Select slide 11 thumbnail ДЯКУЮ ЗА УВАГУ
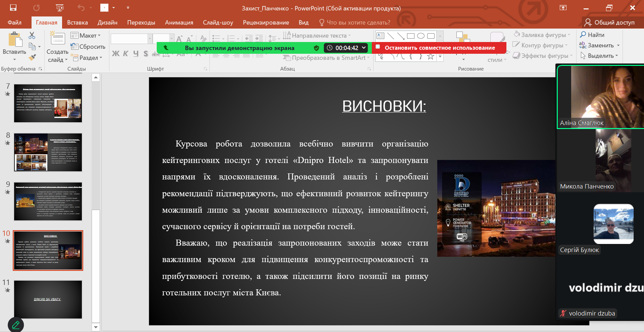Viewport: 644px width, 332px height. pos(48,299)
